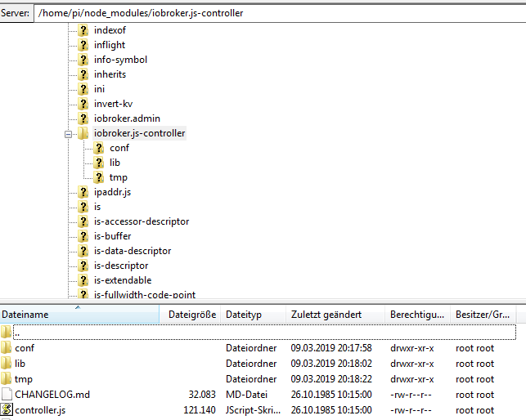The width and height of the screenshot is (526, 420).
Task: Select is-data-descriptor in directory tree
Action: click(133, 252)
